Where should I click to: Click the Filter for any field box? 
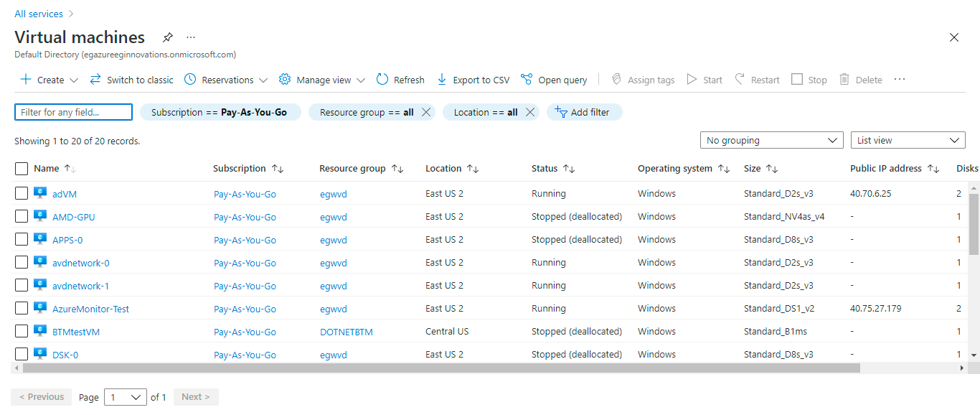point(73,112)
